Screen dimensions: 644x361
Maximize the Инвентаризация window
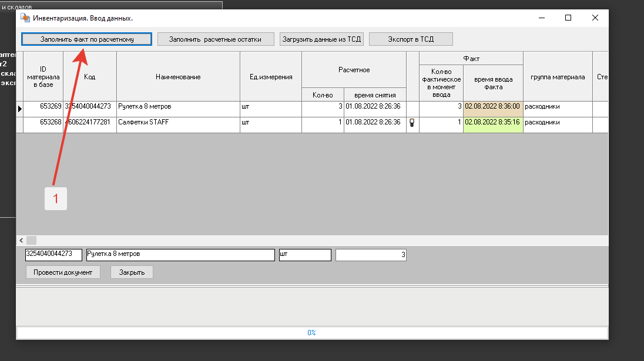pos(568,18)
